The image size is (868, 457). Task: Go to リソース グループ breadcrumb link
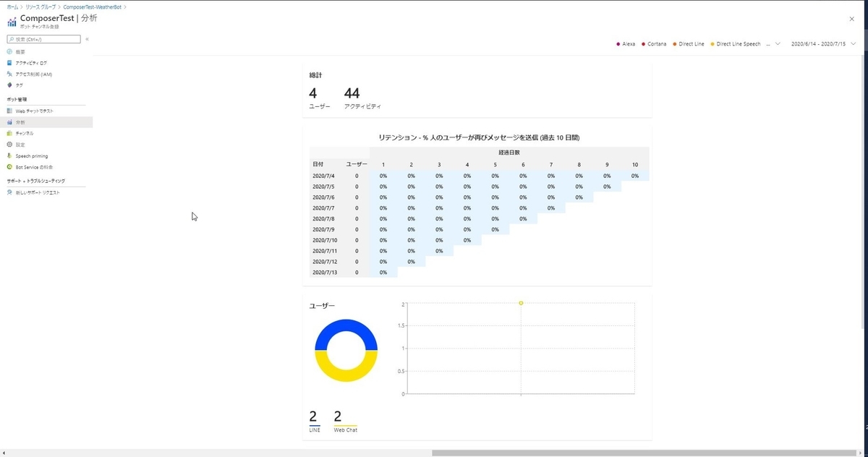tap(41, 6)
